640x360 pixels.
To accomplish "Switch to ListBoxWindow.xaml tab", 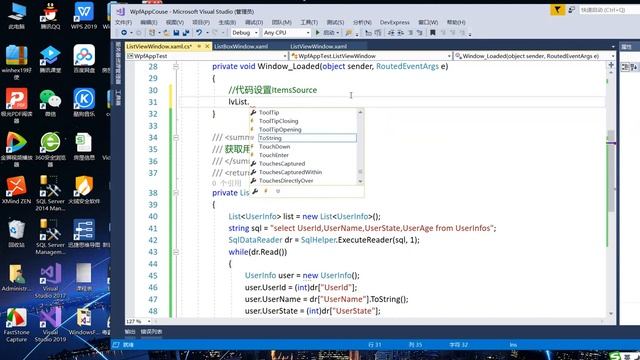I will (241, 46).
